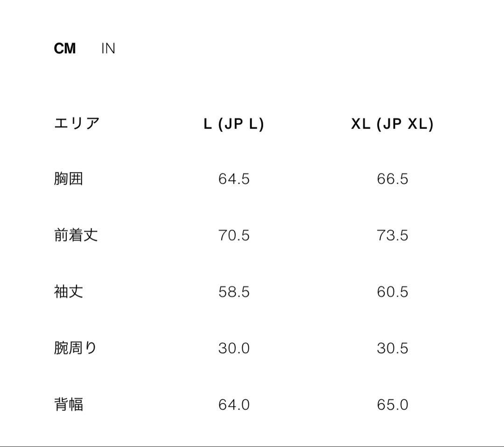Click the 66.5 chest value for XL
504x447 pixels.
[x=392, y=179]
